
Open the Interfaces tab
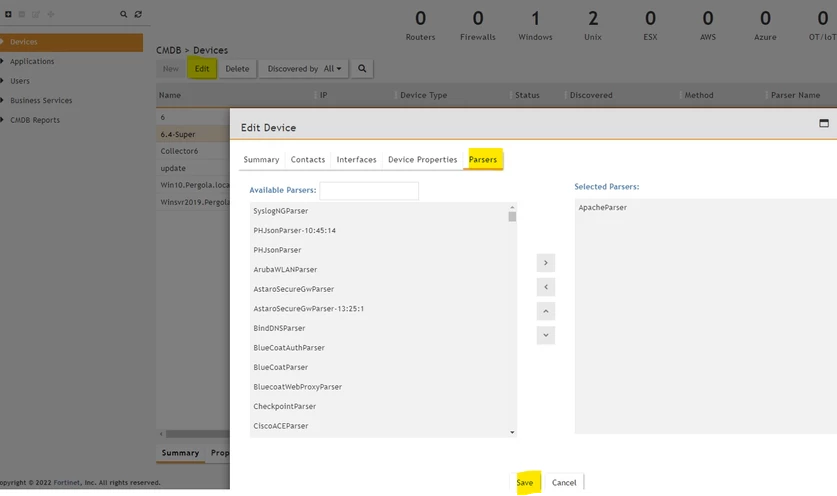pyautogui.click(x=356, y=159)
